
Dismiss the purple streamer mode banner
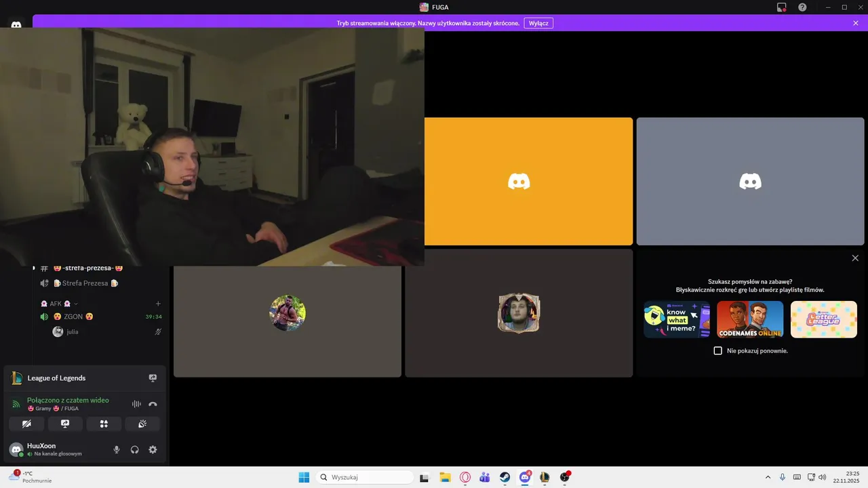(x=856, y=23)
